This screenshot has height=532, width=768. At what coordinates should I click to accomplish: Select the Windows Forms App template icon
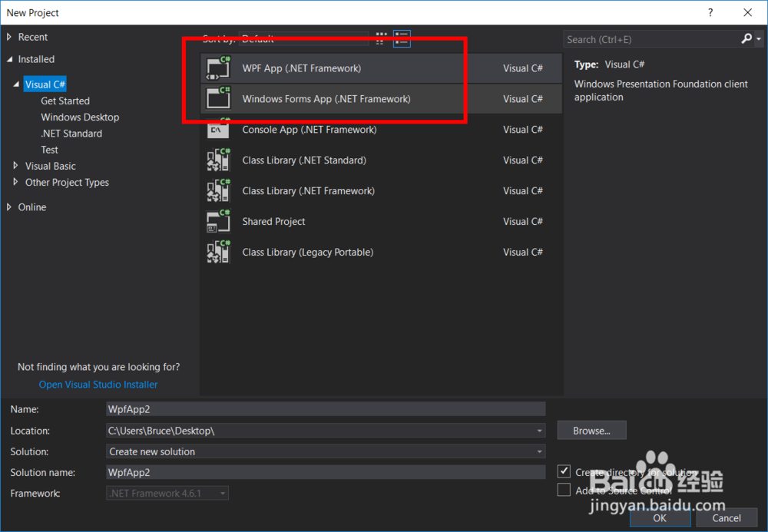(x=218, y=98)
